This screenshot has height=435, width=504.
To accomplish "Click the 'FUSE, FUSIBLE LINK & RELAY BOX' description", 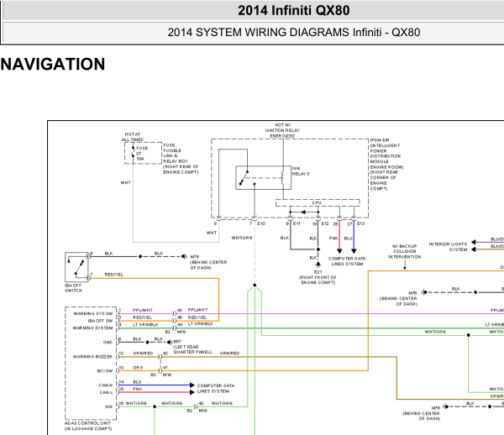I will (181, 159).
